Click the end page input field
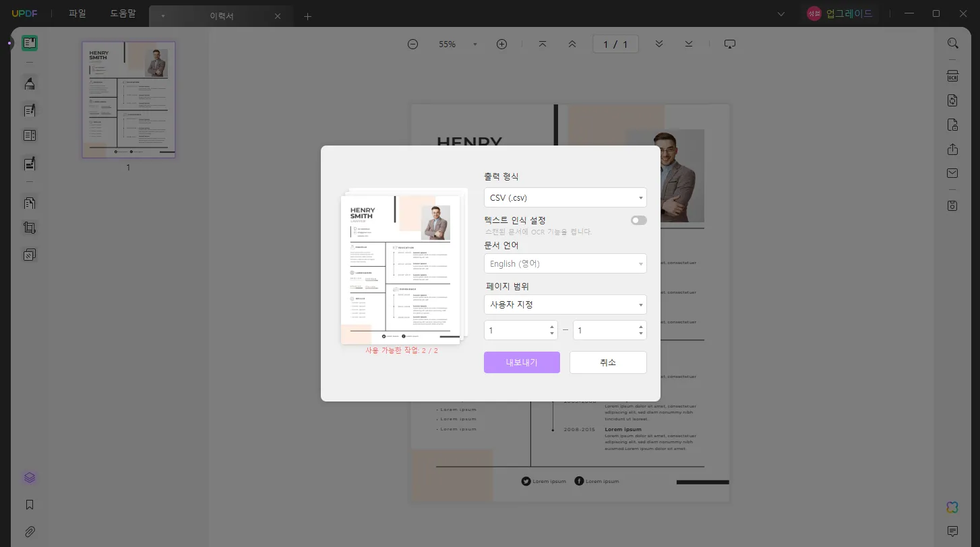980x547 pixels. [610, 330]
